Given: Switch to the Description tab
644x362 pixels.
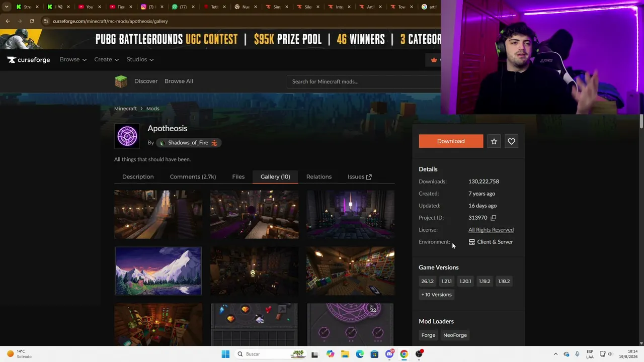Looking at the screenshot, I should point(138,177).
